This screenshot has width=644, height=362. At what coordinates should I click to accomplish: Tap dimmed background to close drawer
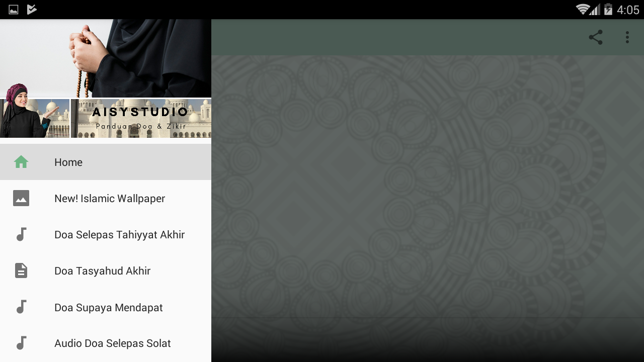pos(428,208)
